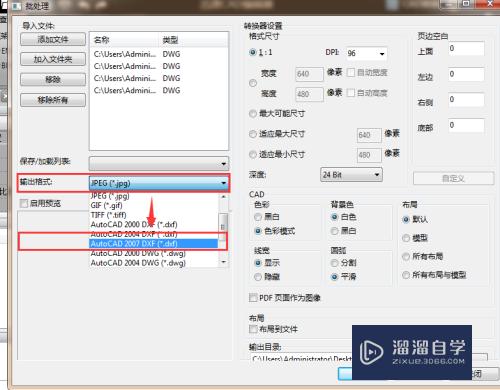Image resolution: width=500 pixels, height=390 pixels.
Task: Click the 加入文件夹 button
Action: point(53,59)
